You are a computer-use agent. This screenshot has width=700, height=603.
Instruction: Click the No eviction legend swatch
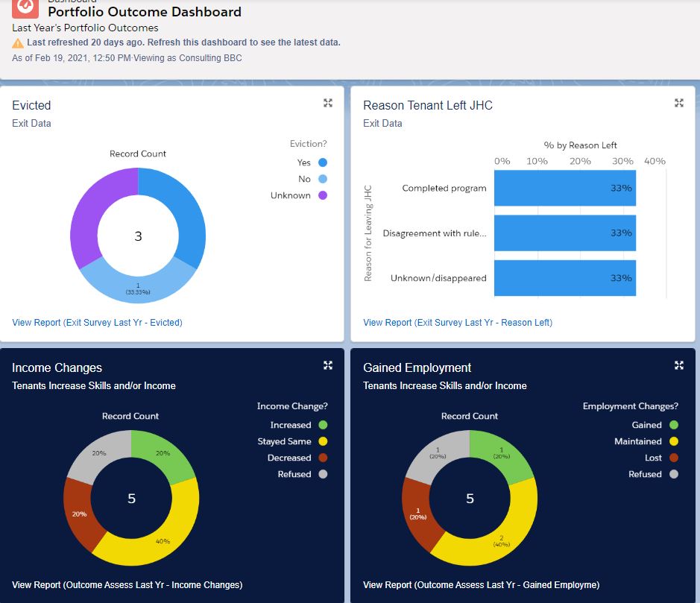(x=322, y=179)
